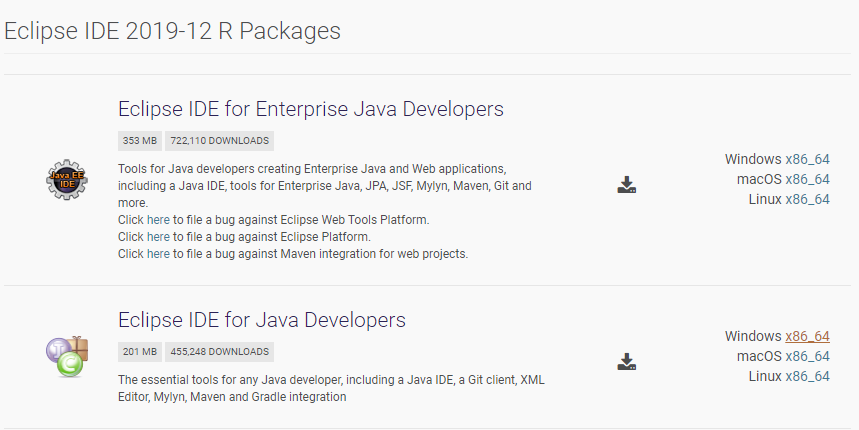
Task: Open Eclipse IDE for Java Developers title
Action: pyautogui.click(x=262, y=320)
